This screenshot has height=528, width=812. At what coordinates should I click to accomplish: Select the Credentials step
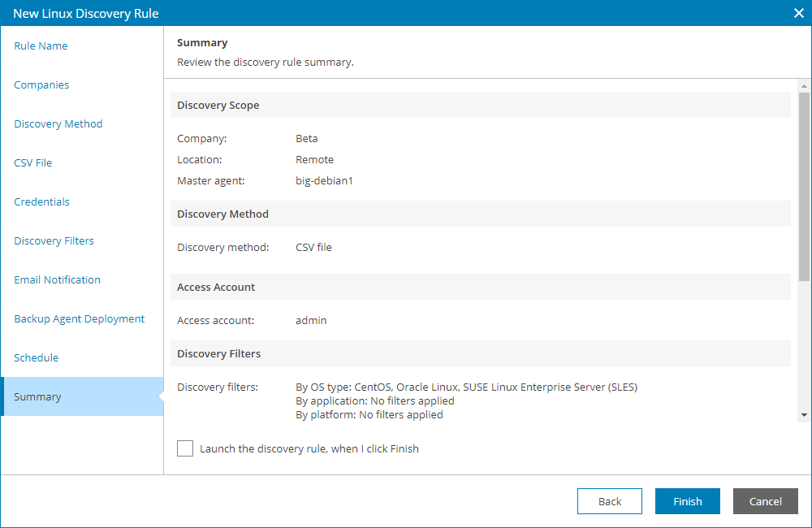click(x=41, y=201)
